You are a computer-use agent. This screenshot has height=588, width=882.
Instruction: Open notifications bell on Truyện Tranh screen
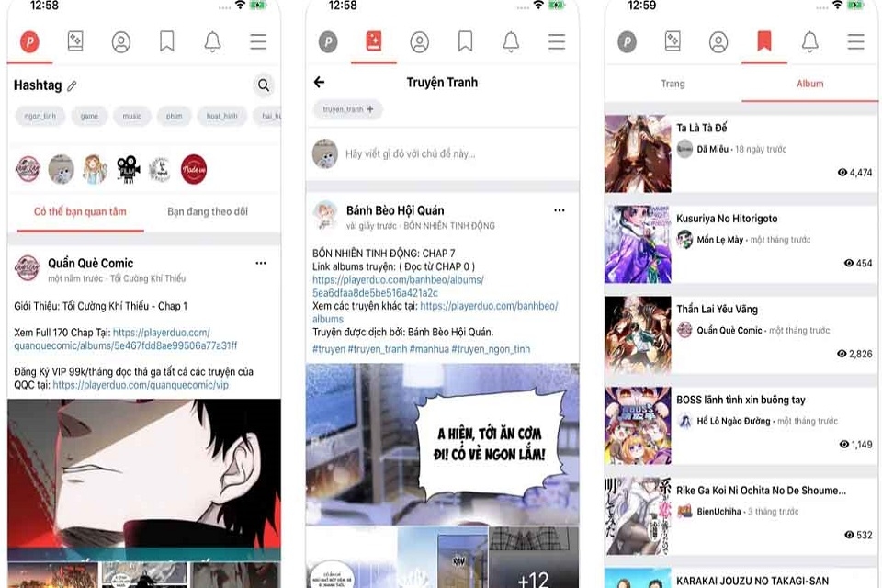click(511, 41)
